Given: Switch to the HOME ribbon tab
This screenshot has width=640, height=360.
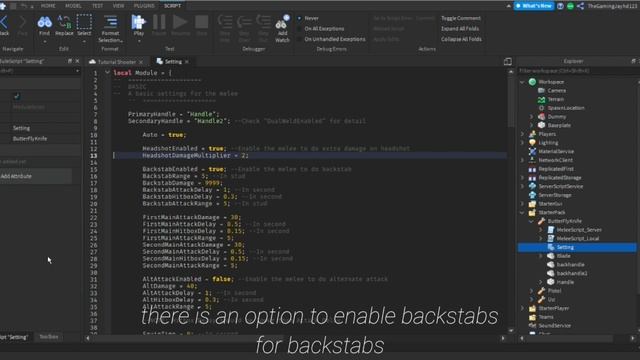Looking at the screenshot, I should click(x=48, y=6).
